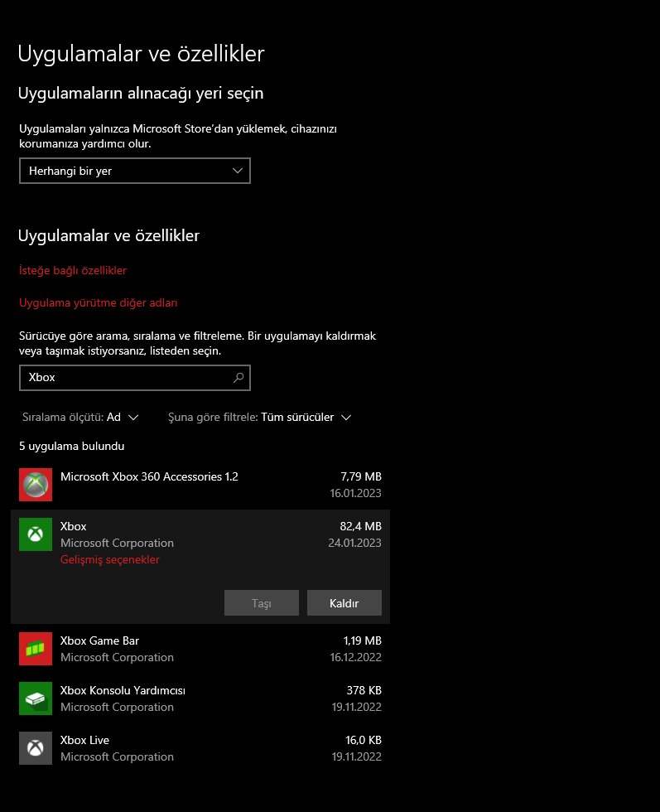Click the '82,4 MB' size value
660x812 pixels.
[x=361, y=526]
